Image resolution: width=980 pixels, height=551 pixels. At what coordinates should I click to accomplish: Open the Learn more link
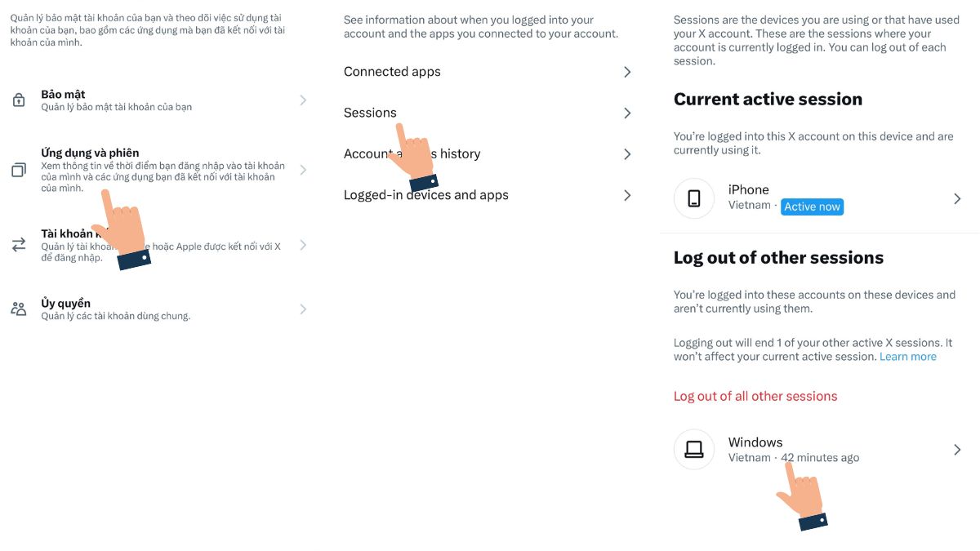[908, 357]
